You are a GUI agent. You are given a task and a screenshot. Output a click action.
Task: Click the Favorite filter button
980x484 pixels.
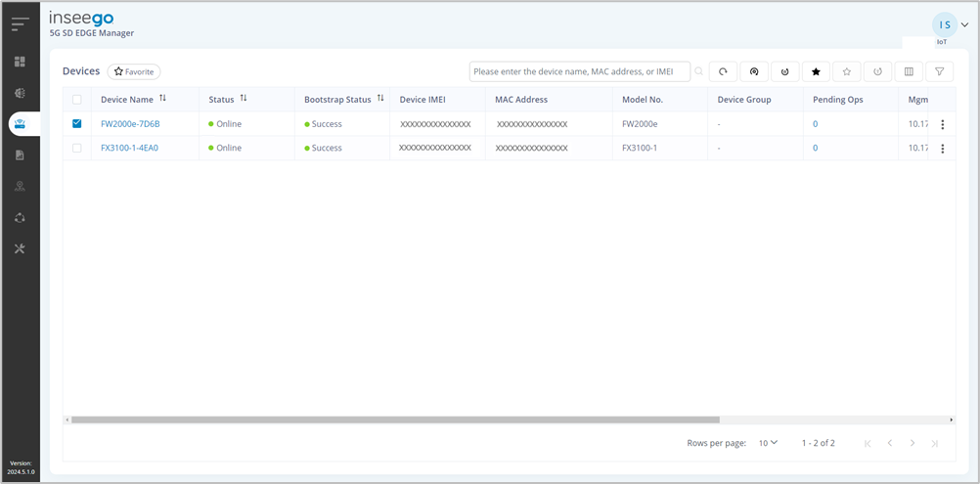134,71
